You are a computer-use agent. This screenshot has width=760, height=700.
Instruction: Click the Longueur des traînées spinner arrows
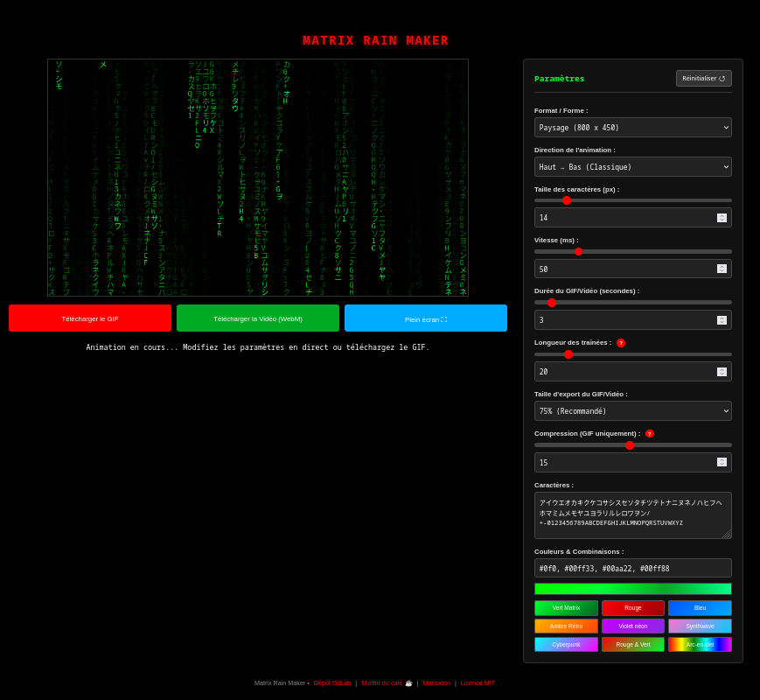tap(722, 372)
